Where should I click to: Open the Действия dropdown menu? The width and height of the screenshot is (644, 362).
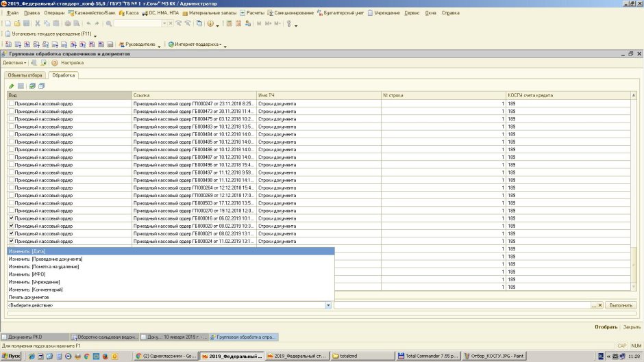point(14,63)
